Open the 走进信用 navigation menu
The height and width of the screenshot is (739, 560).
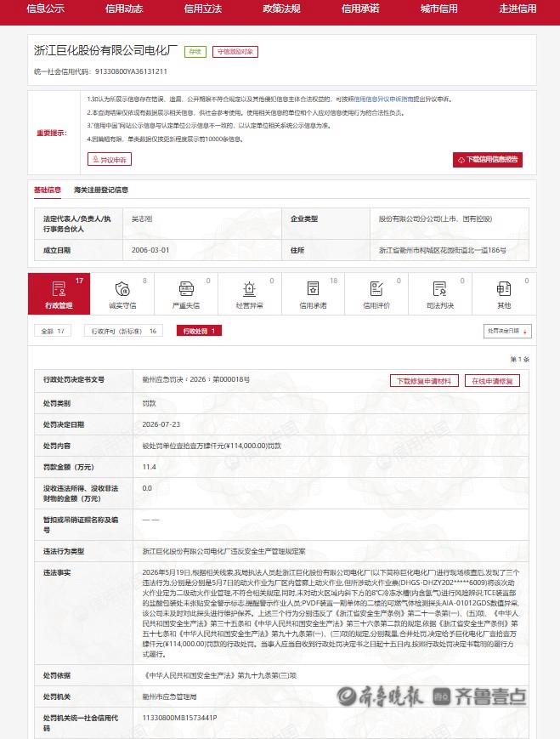(x=518, y=9)
